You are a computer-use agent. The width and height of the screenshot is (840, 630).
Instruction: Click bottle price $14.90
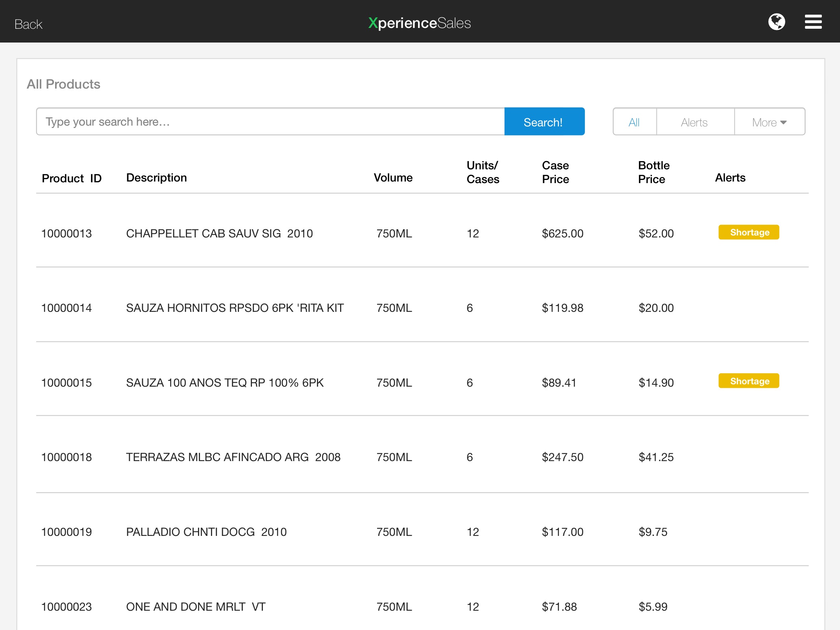pos(656,383)
